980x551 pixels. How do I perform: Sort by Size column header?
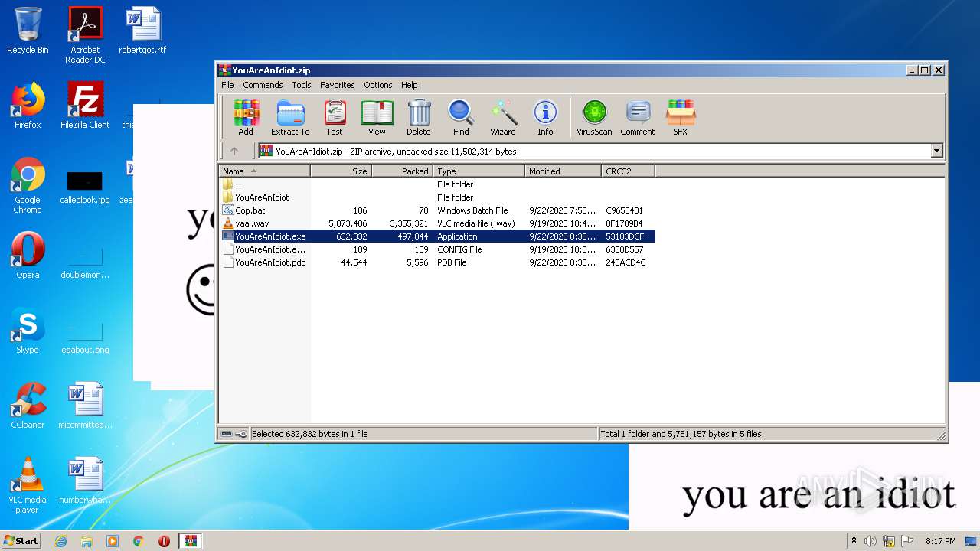coord(341,171)
